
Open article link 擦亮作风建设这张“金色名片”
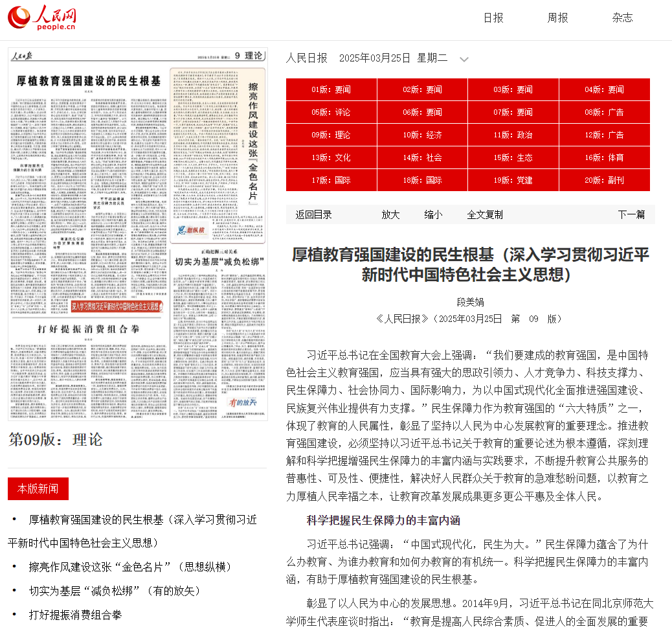[130, 567]
